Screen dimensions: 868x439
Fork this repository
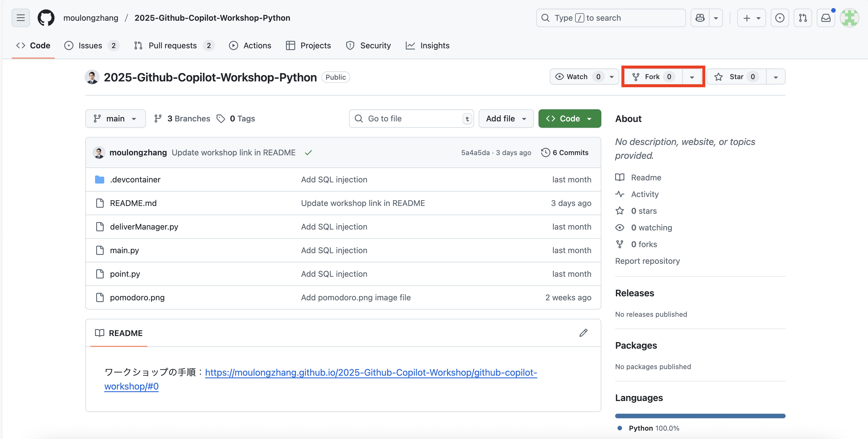tap(653, 77)
